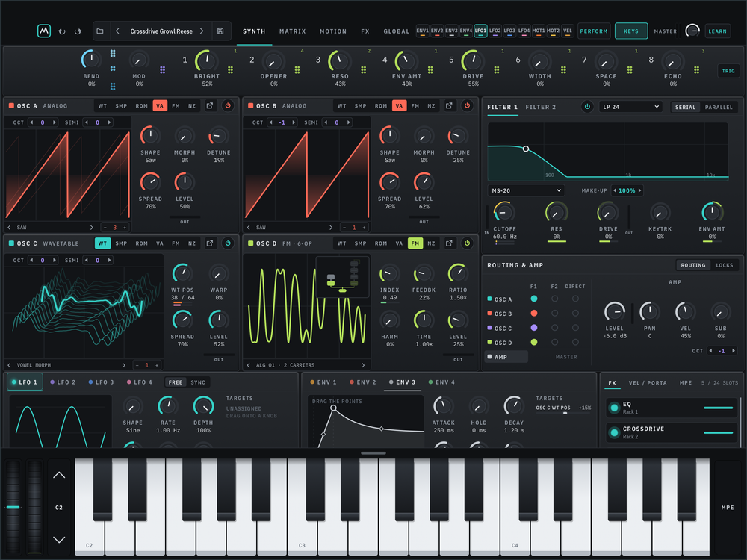Redo the last change
Screen dimensions: 747x560
tap(78, 31)
